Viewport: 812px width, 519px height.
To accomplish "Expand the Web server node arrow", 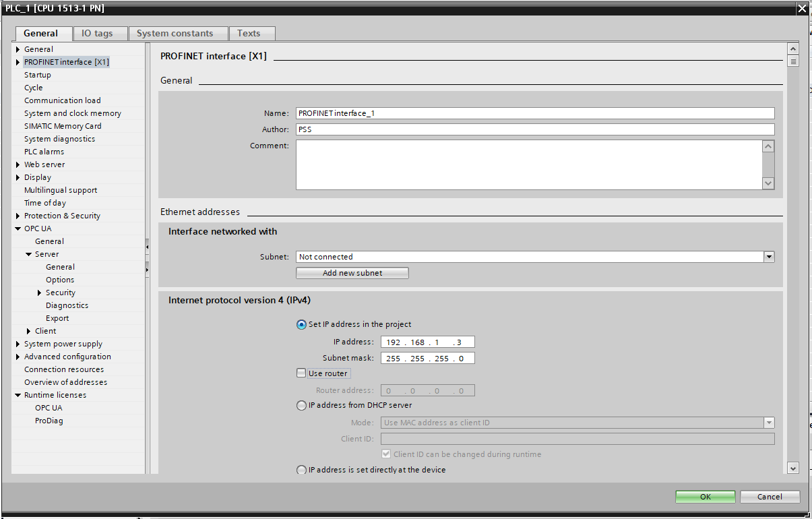I will (18, 164).
